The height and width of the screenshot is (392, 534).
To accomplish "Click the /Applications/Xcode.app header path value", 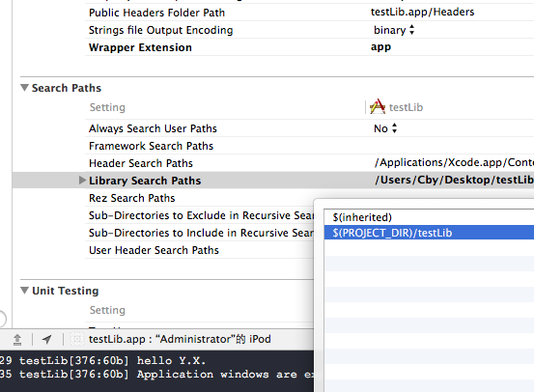I will pos(454,162).
